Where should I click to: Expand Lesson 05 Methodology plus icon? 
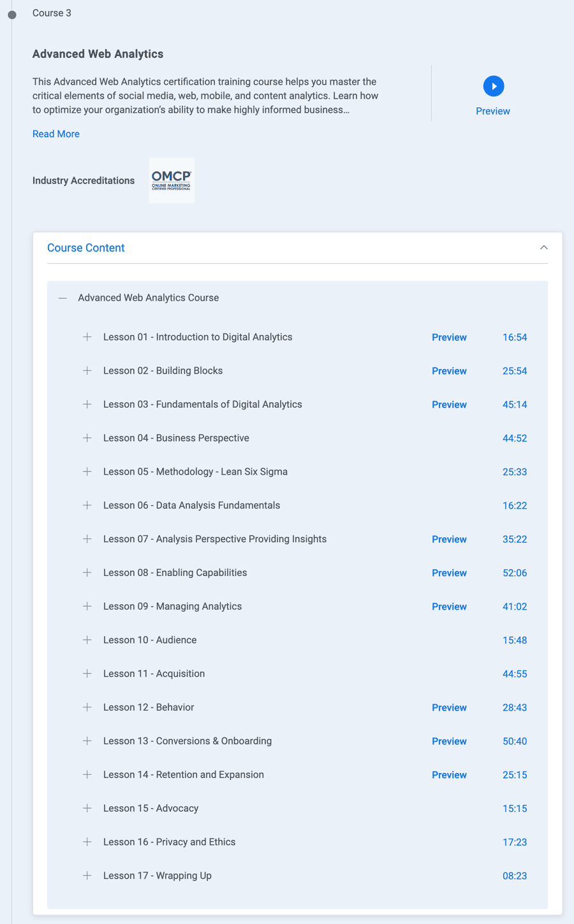coord(87,472)
